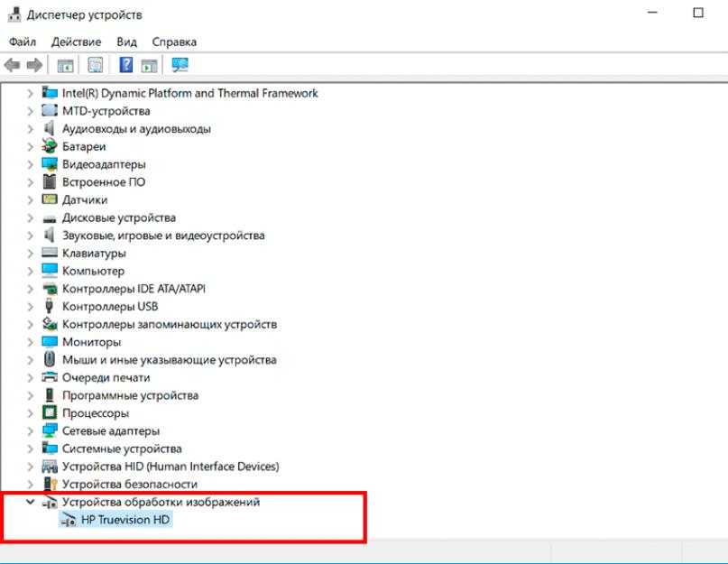728x564 pixels.
Task: Click the Контроллеры USB plug icon
Action: pyautogui.click(x=50, y=306)
